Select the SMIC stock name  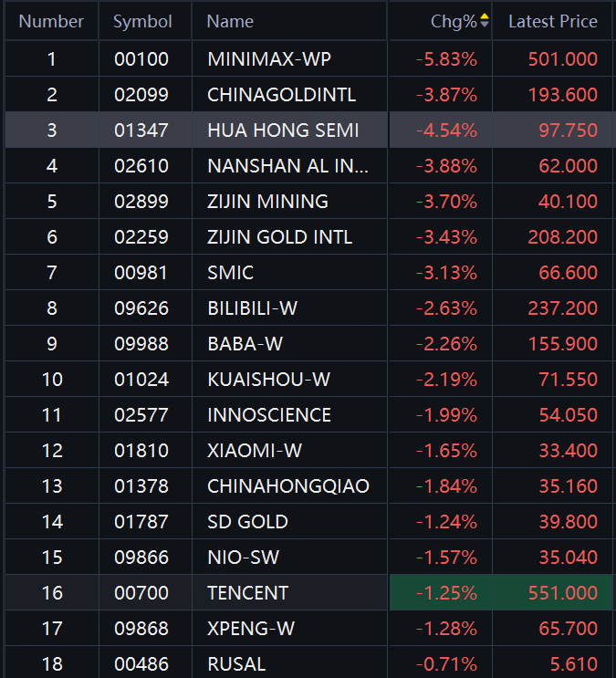231,273
